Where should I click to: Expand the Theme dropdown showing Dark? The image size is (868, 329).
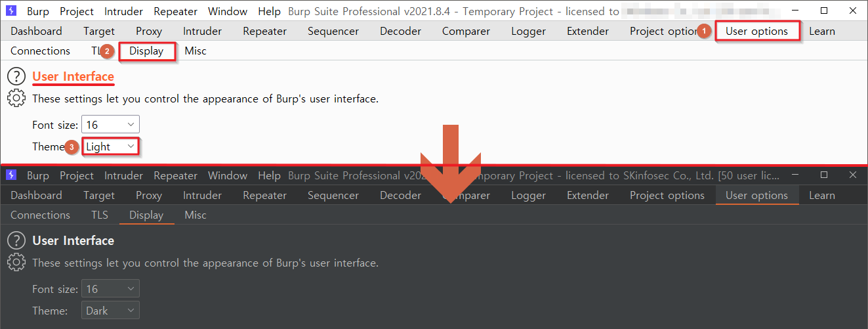pyautogui.click(x=110, y=311)
